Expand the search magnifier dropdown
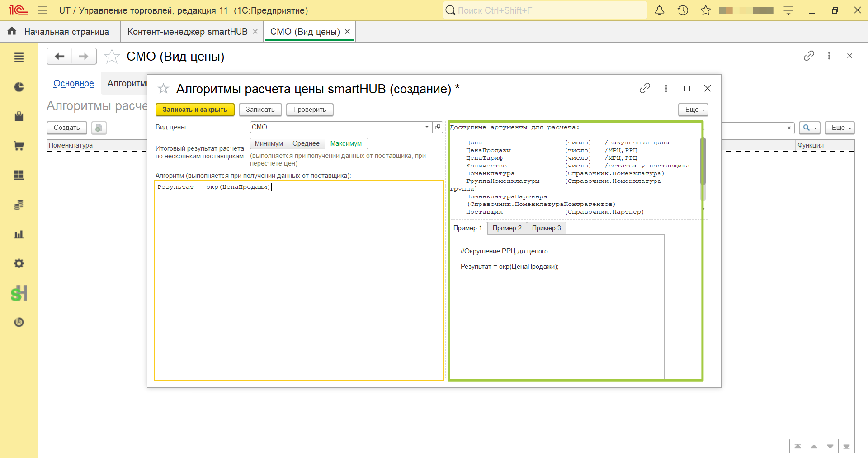The image size is (868, 458). [x=809, y=128]
